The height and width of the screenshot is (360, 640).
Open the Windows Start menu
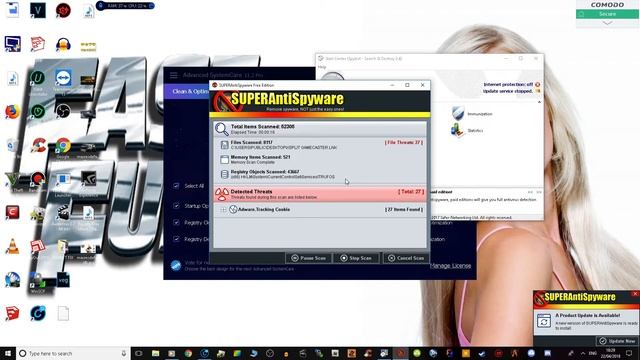pos(7,353)
